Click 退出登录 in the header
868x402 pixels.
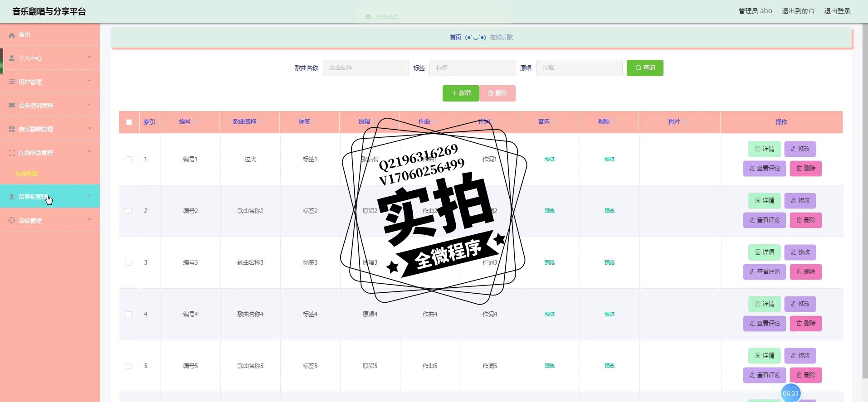pos(837,11)
